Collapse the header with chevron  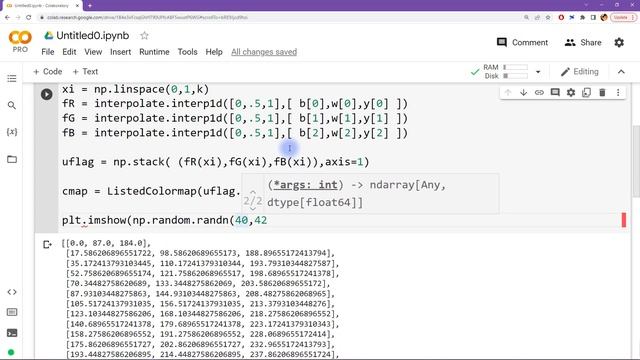(621, 72)
